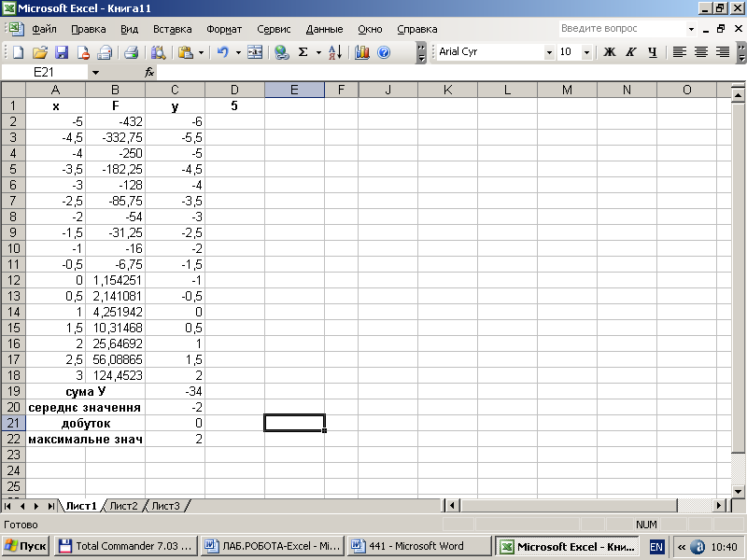
Task: Click the Name Box showing E21
Action: pyautogui.click(x=44, y=73)
